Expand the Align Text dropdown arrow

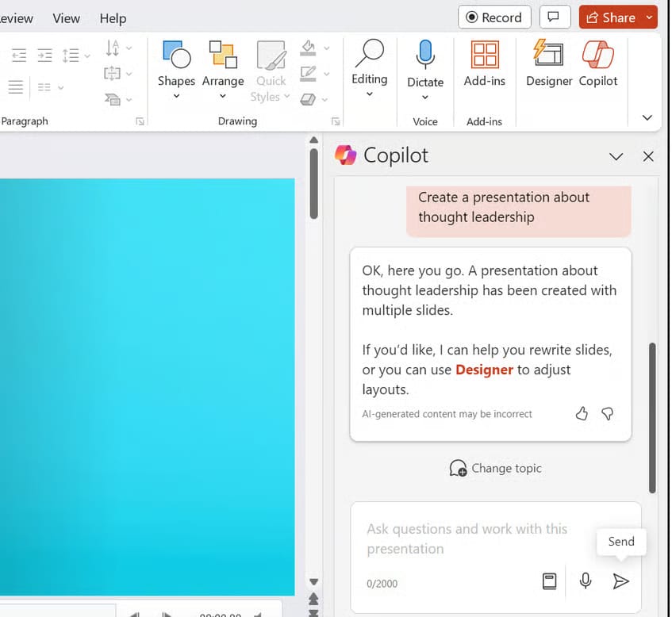click(129, 74)
